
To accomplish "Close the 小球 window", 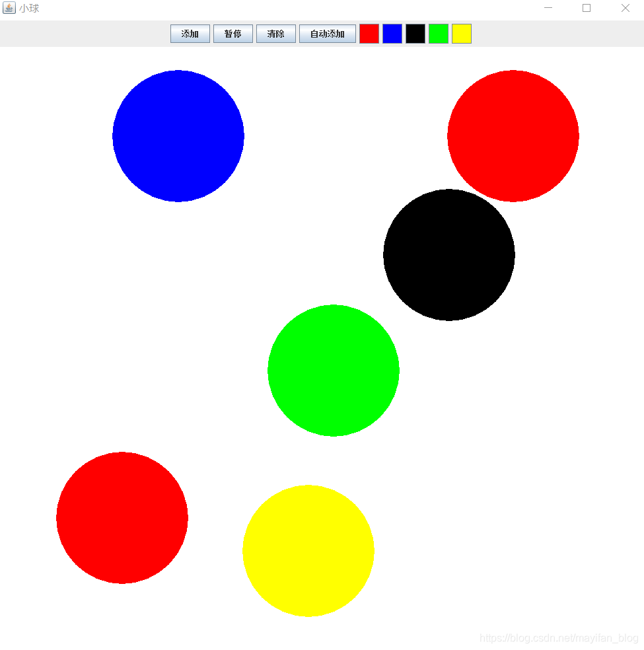I will [x=625, y=8].
